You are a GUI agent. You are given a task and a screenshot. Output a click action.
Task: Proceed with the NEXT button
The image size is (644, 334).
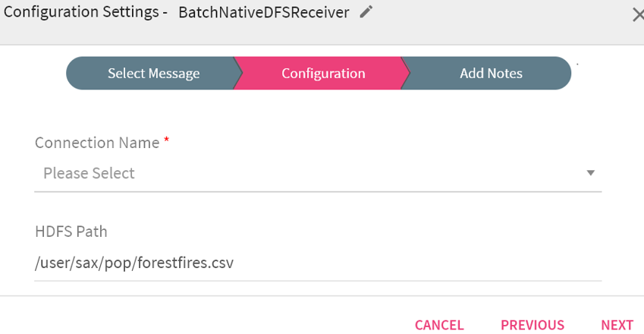pyautogui.click(x=617, y=325)
